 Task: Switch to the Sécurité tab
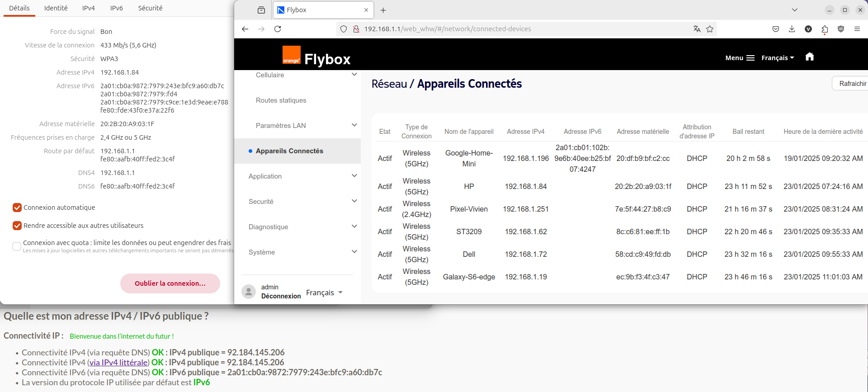coord(151,8)
